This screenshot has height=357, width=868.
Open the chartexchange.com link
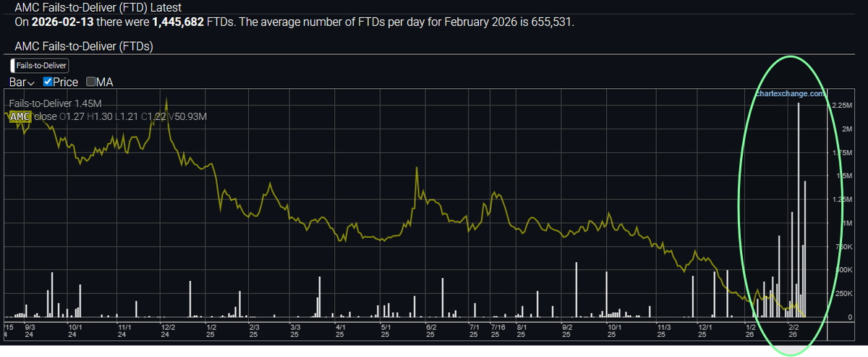point(790,93)
